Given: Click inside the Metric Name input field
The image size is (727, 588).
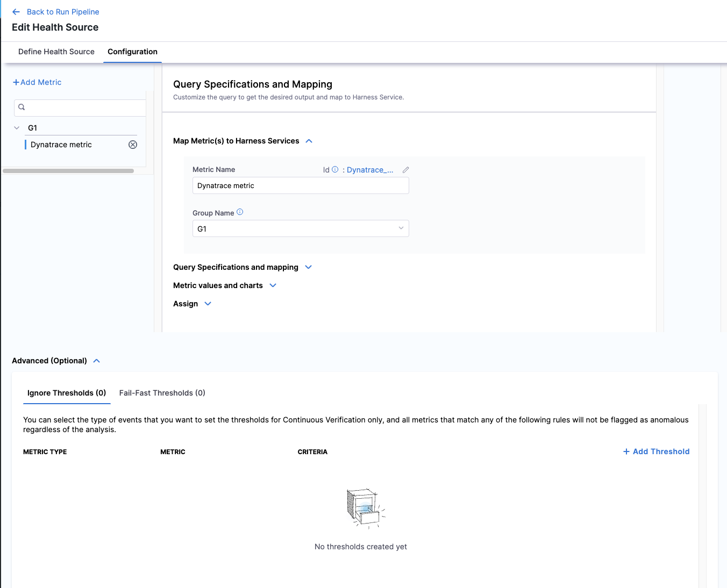Looking at the screenshot, I should [300, 185].
